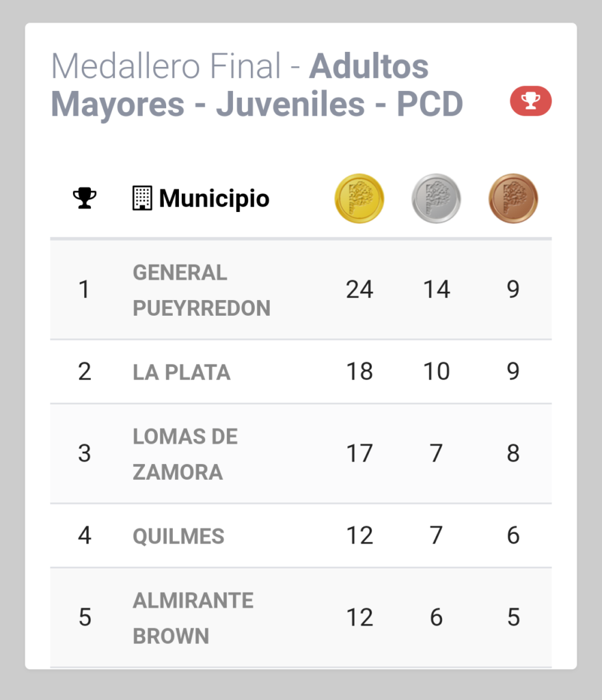Click La Plata's gold count of 18
Image resolution: width=602 pixels, height=700 pixels.
point(359,372)
